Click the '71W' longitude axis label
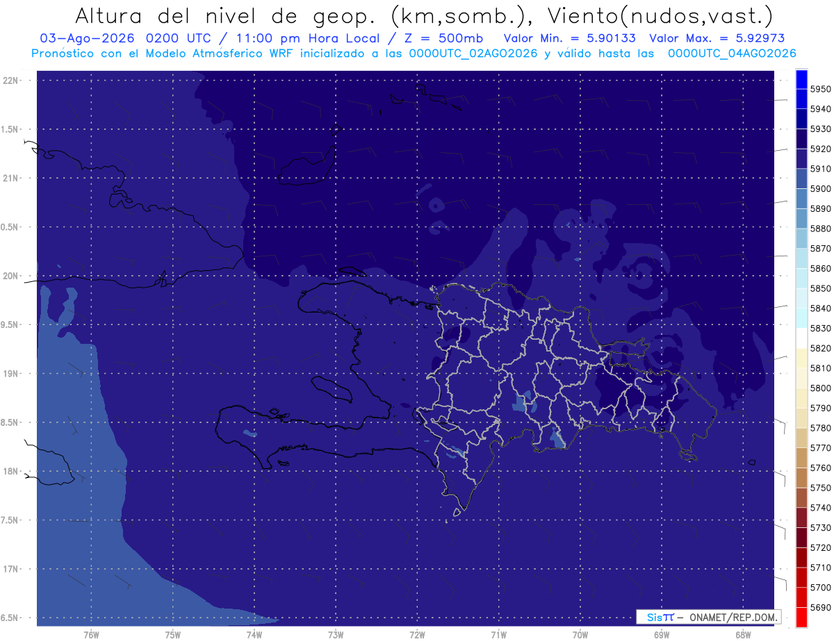Viewport: 834px width, 644px height. [x=498, y=634]
